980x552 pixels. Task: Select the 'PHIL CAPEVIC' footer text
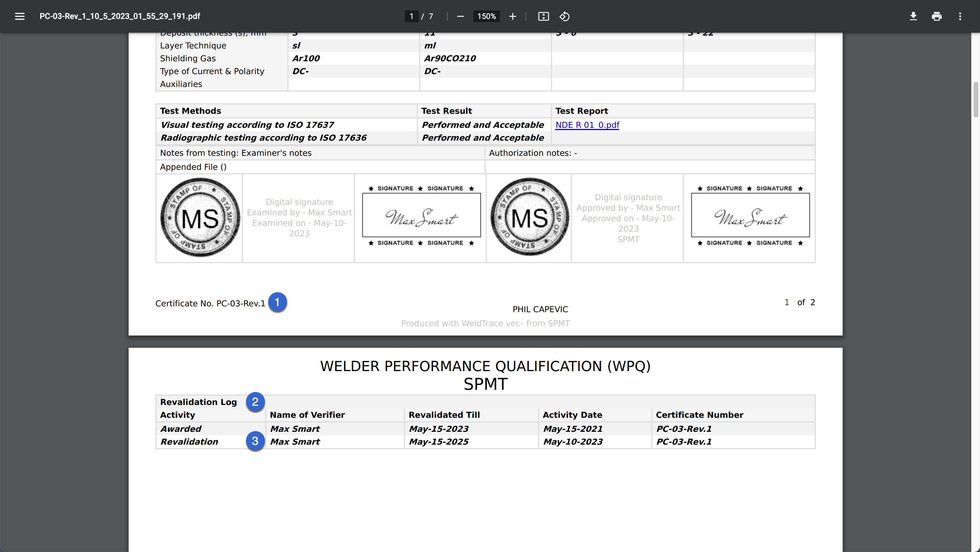click(x=540, y=309)
